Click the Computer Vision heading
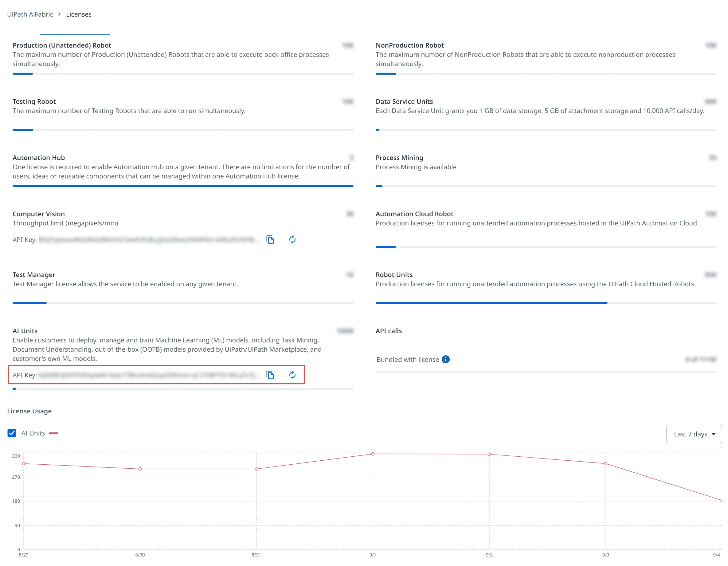Image resolution: width=728 pixels, height=566 pixels. [x=39, y=214]
